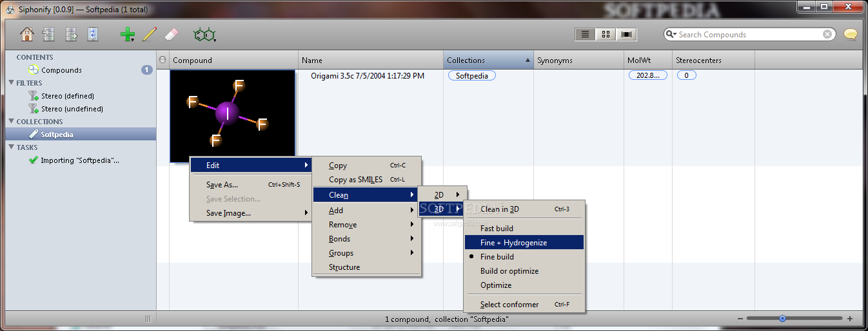Open the Groups submenu
The image size is (868, 331).
coord(366,253)
